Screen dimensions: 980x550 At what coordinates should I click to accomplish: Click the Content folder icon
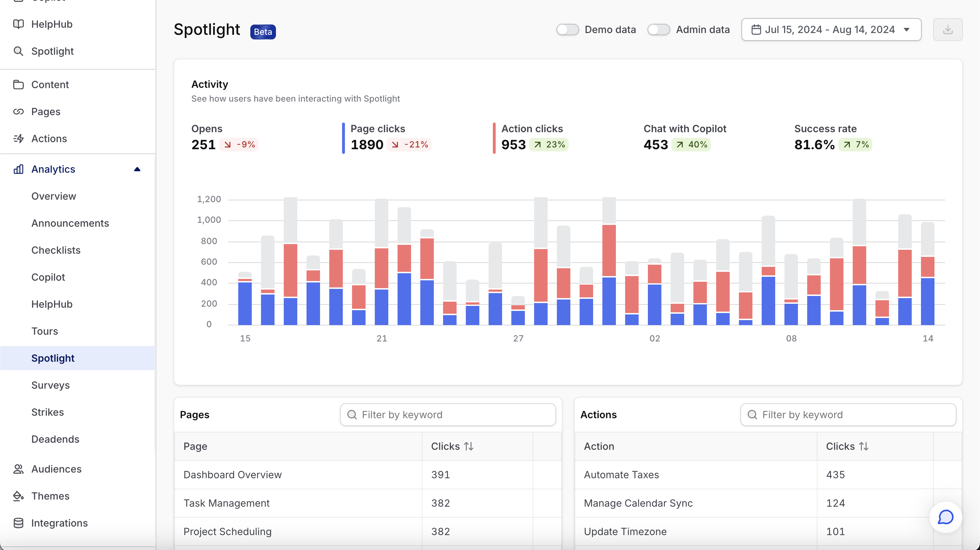tap(18, 84)
